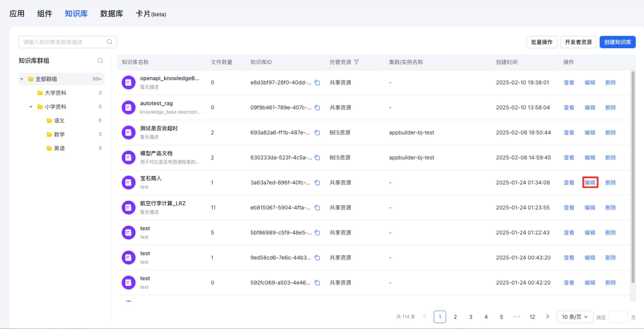Click the 宝石商人 knowledge base name

tap(151, 178)
